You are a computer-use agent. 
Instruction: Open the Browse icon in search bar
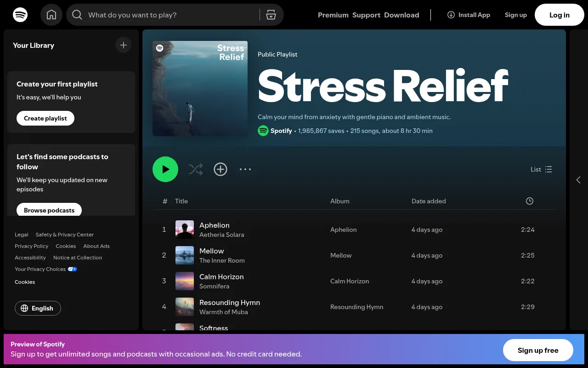tap(271, 15)
